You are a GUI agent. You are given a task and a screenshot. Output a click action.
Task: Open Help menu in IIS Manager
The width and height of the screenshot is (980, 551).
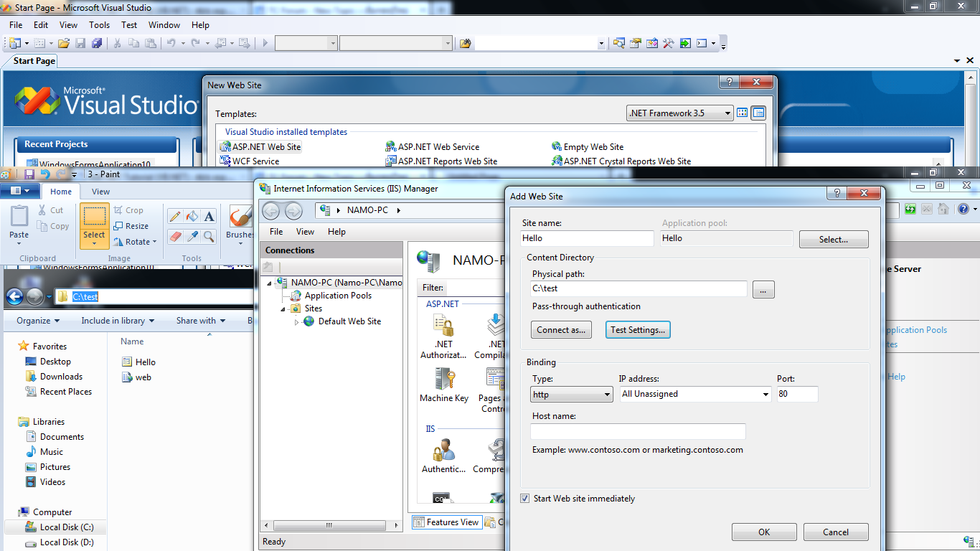pos(336,232)
